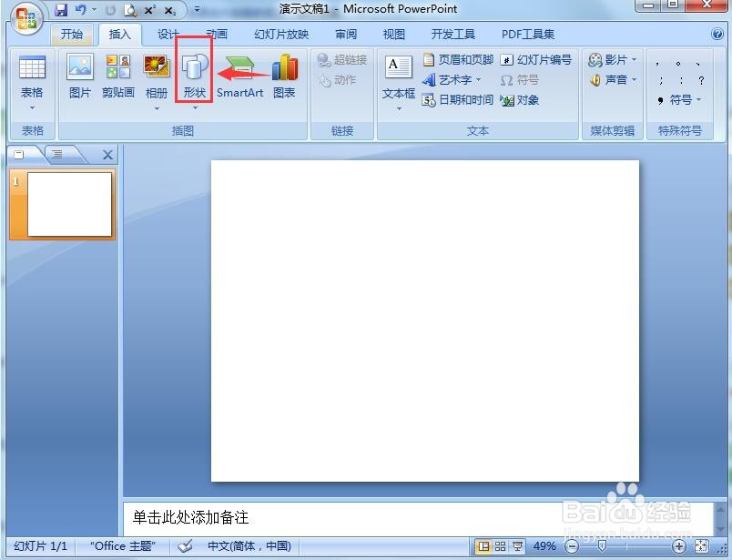Screen dimensions: 732x560
Task: Insert a Picture (图片)
Action: pos(80,76)
